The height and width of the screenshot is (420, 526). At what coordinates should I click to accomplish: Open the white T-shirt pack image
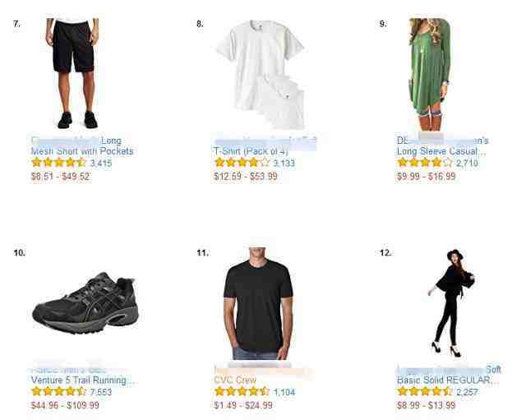(x=261, y=75)
